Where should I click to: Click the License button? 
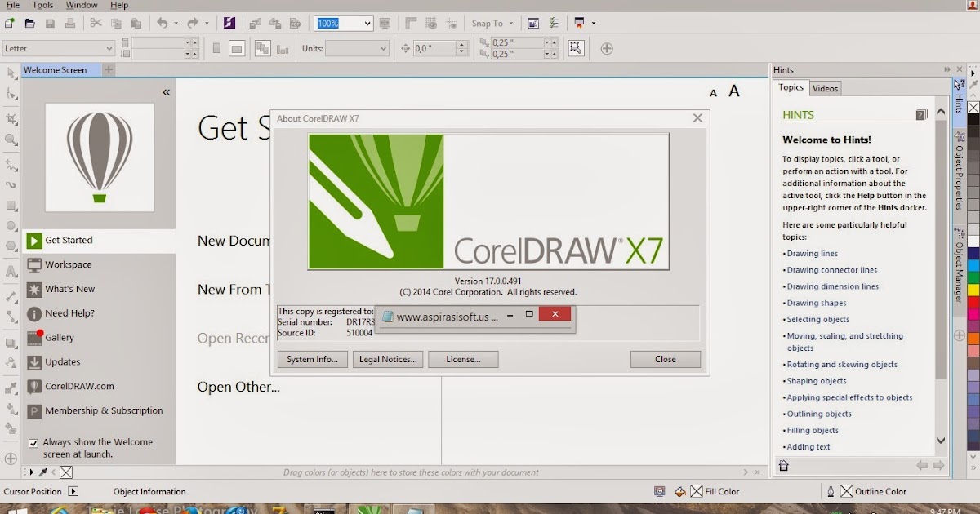tap(463, 359)
